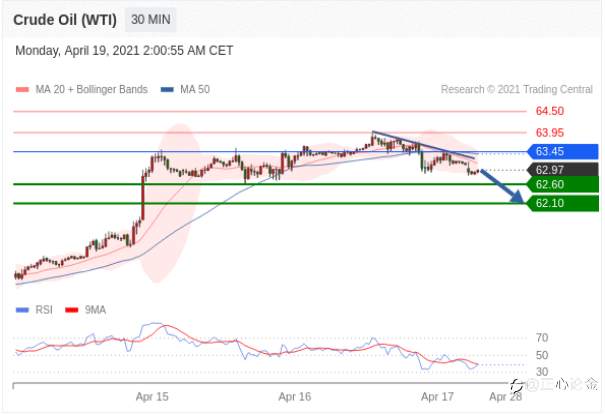Screen dimensions: 605x414
Task: Toggle the MA 50 legend label
Action: [x=195, y=90]
